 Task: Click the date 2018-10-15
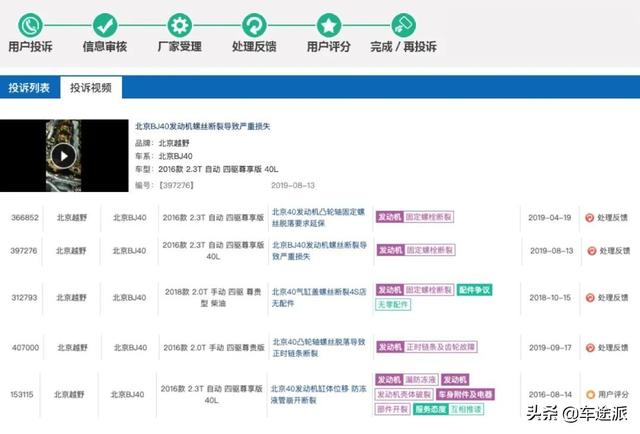click(x=550, y=298)
